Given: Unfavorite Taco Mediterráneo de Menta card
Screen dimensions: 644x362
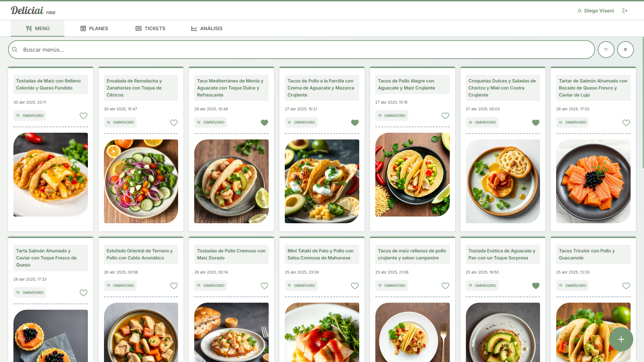Looking at the screenshot, I should [264, 123].
